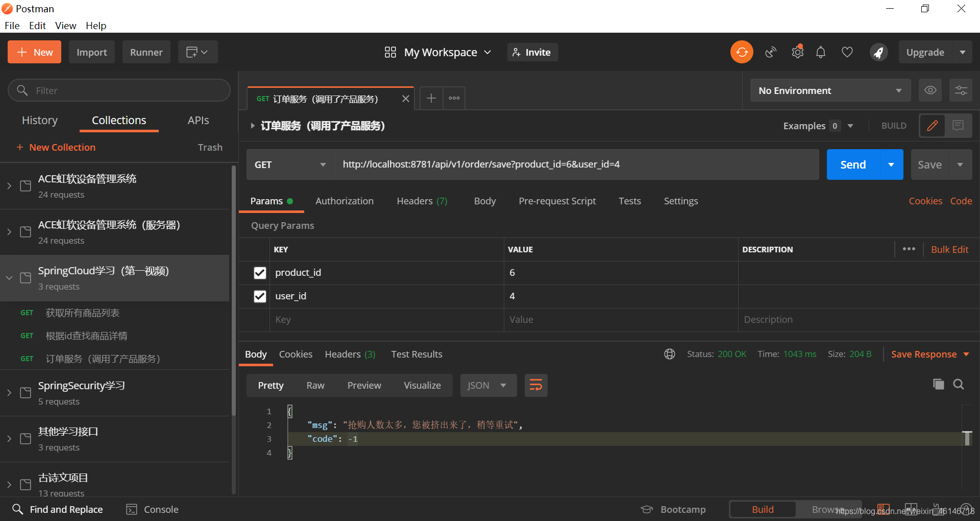Viewport: 980px width, 521px height.
Task: Open the GET method dropdown
Action: (290, 164)
